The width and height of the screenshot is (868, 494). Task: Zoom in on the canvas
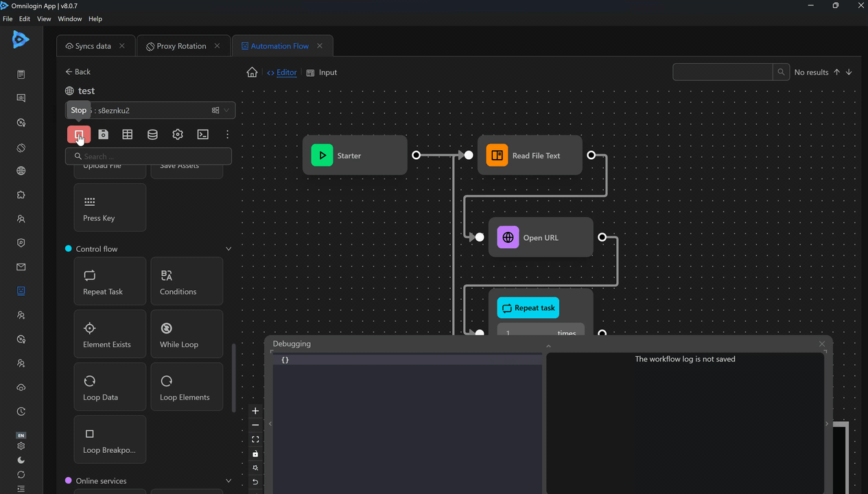[x=255, y=411]
